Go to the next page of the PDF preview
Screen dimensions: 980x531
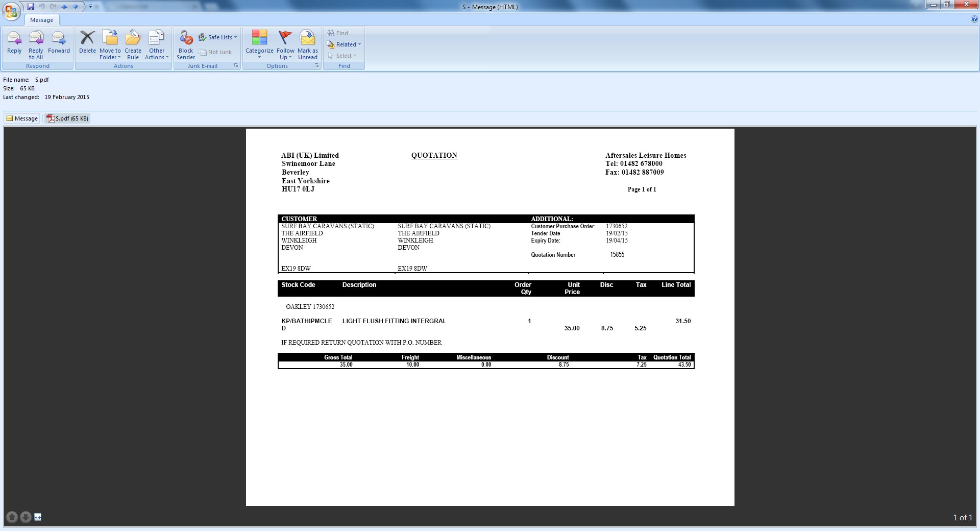pyautogui.click(x=25, y=517)
